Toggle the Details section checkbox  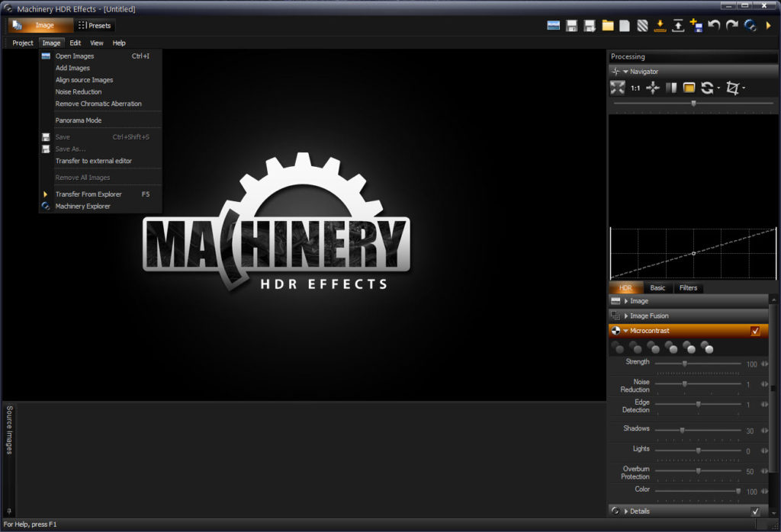click(x=756, y=511)
